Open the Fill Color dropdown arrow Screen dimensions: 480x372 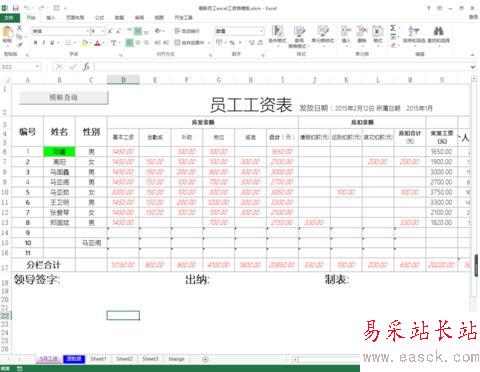tap(90, 43)
